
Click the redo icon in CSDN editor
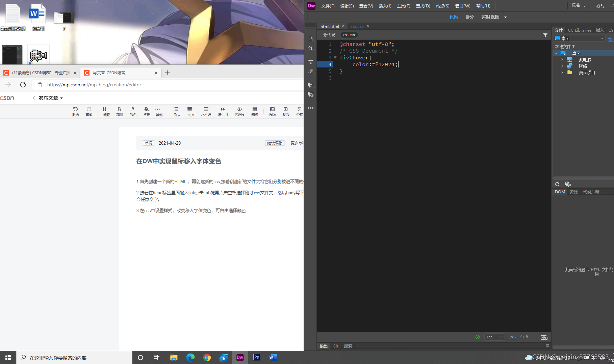(x=89, y=111)
